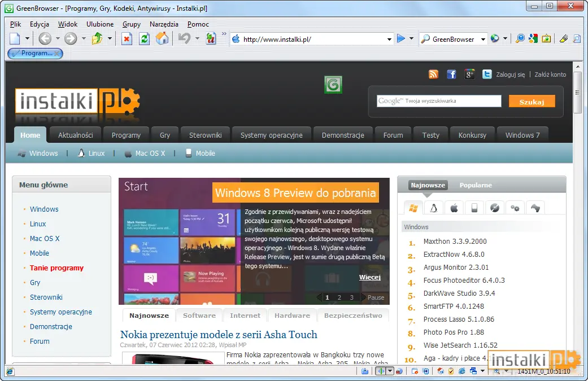Open the GreenBrowser search engine dropdown
588x381 pixels.
pyautogui.click(x=483, y=39)
